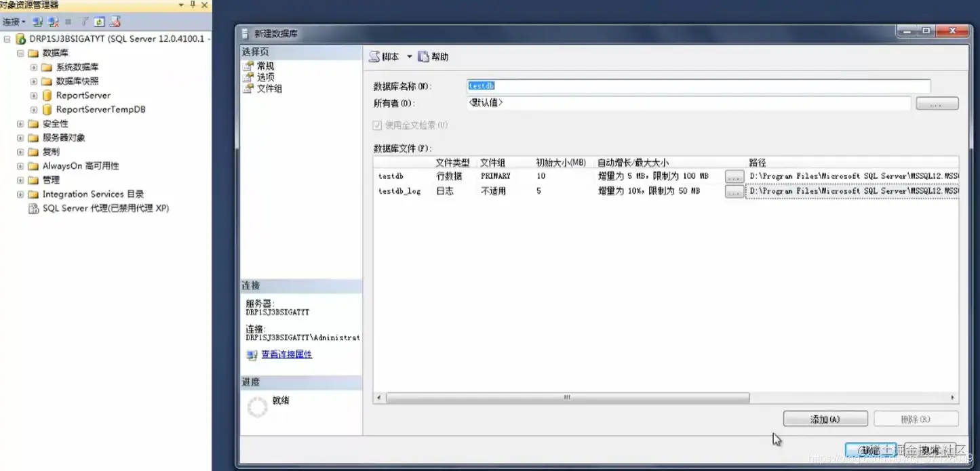
Task: Close the Object Explorer panel with X
Action: (204, 5)
